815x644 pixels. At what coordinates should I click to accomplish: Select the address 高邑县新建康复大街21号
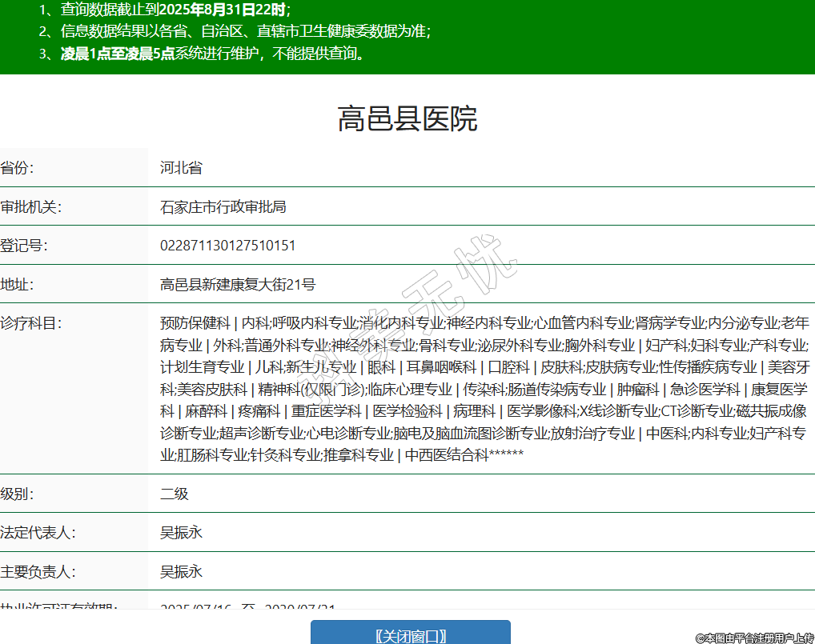[x=238, y=285]
